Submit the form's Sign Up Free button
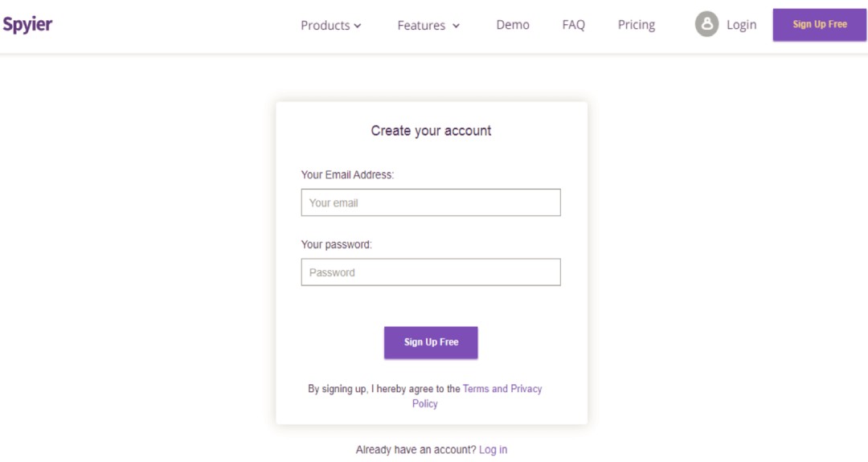Viewport: 868px width, 462px height. (431, 342)
